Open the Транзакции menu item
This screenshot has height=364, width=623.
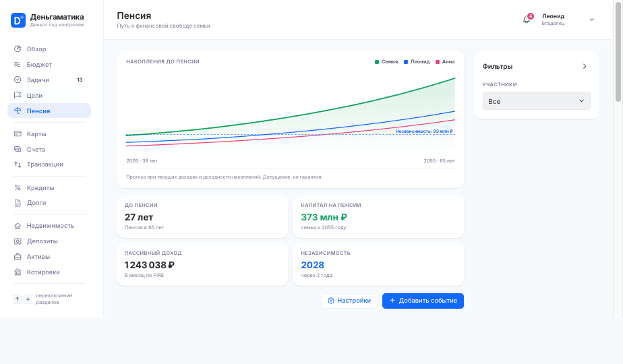49,164
